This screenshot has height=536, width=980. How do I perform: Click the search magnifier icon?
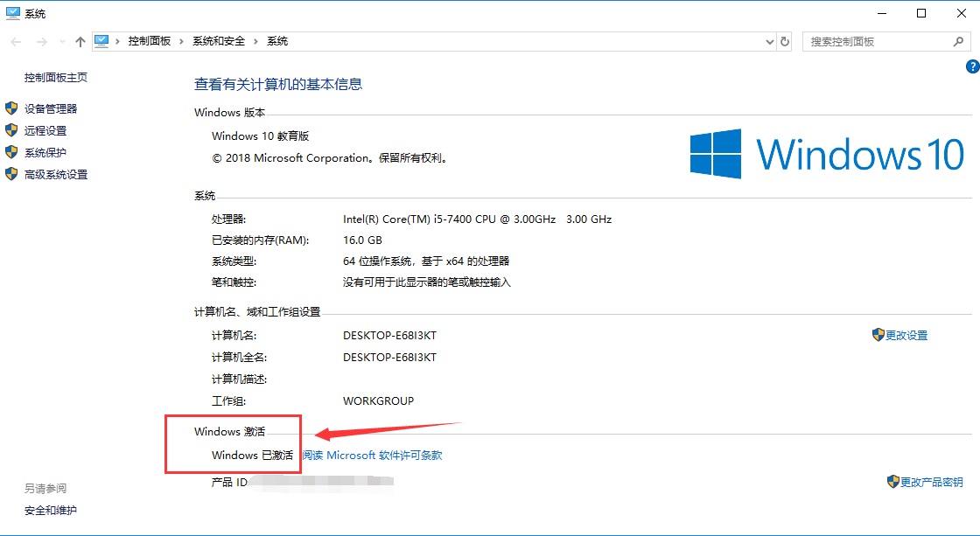click(958, 41)
